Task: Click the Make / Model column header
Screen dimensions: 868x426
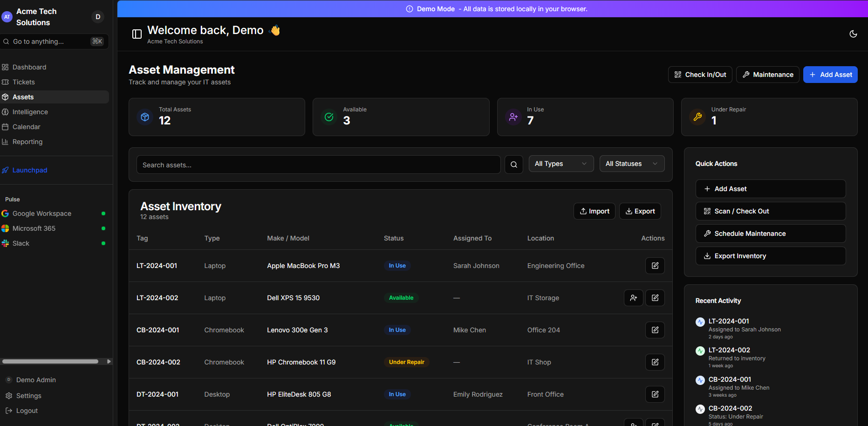Action: click(x=288, y=238)
